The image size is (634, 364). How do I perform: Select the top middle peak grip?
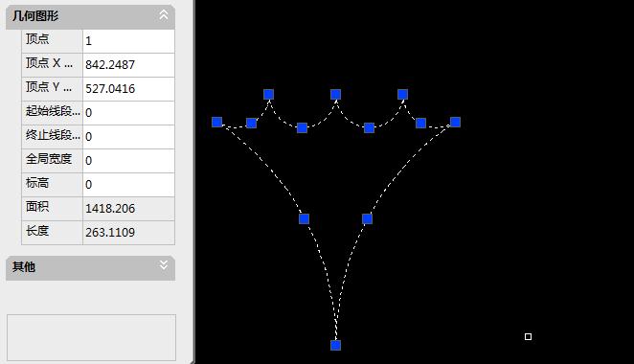coord(335,94)
